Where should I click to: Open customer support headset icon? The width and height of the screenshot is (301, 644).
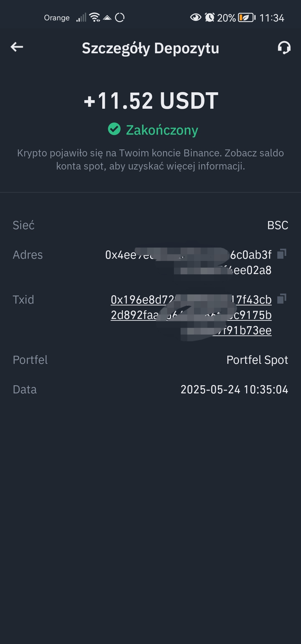tap(284, 47)
